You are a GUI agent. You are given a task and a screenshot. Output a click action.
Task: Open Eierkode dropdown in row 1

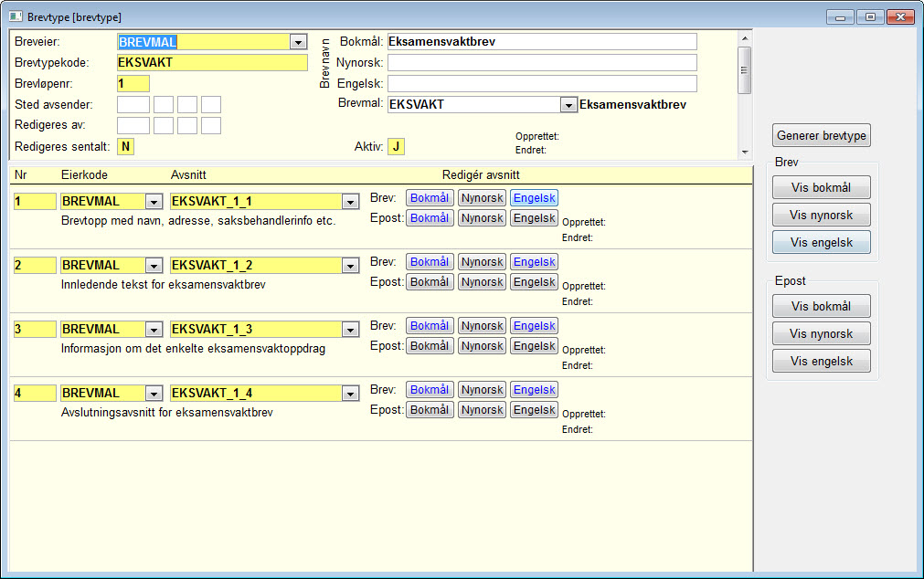point(154,202)
